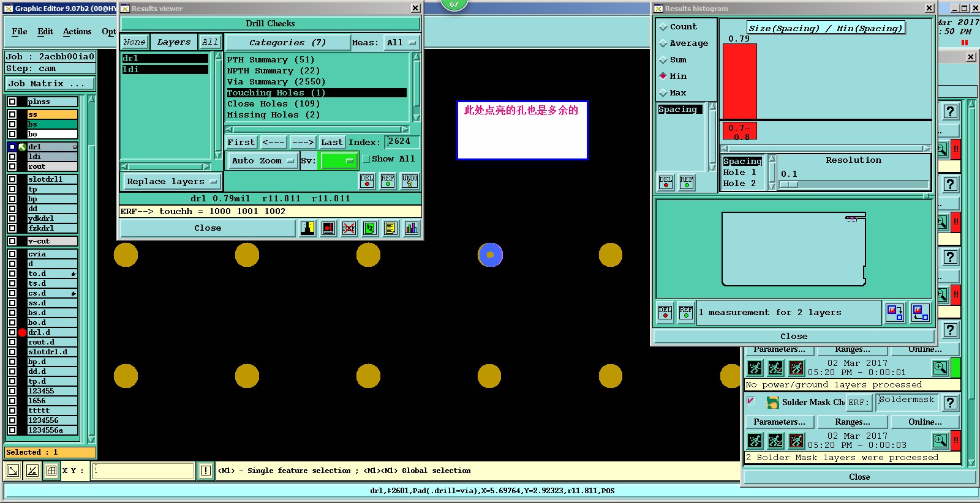980x503 pixels.
Task: Toggle visibility box of rout layer
Action: [x=12, y=166]
